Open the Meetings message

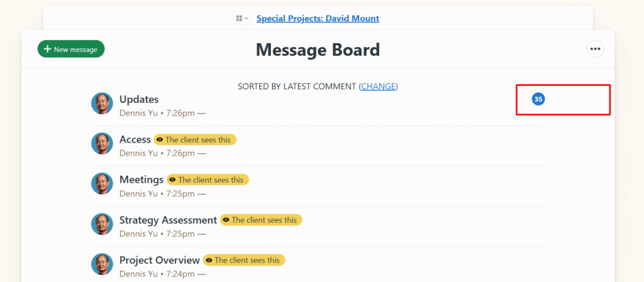pos(142,180)
